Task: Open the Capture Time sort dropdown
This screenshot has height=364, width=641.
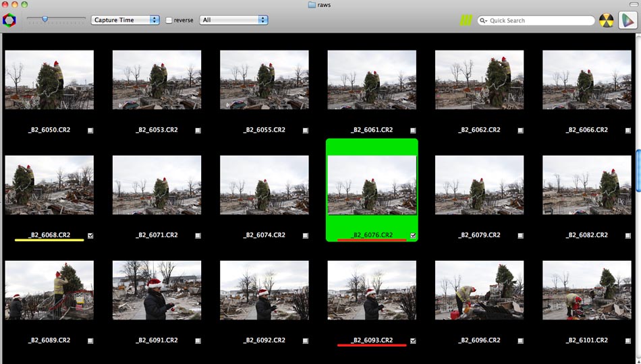Action: coord(125,20)
